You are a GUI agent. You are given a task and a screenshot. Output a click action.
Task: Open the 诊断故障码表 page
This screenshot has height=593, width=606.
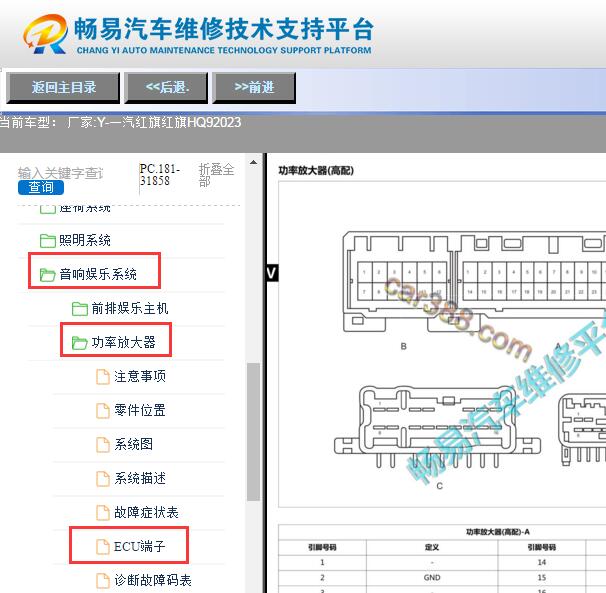tap(153, 581)
